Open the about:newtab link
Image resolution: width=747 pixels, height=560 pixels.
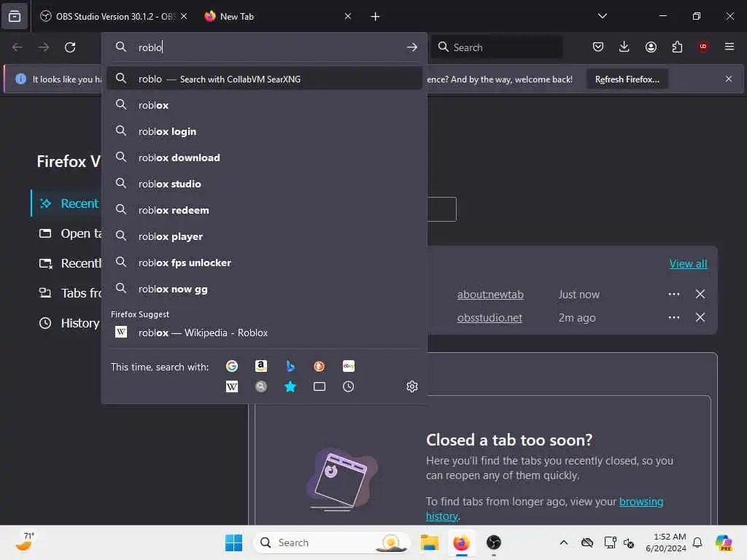[x=490, y=295]
